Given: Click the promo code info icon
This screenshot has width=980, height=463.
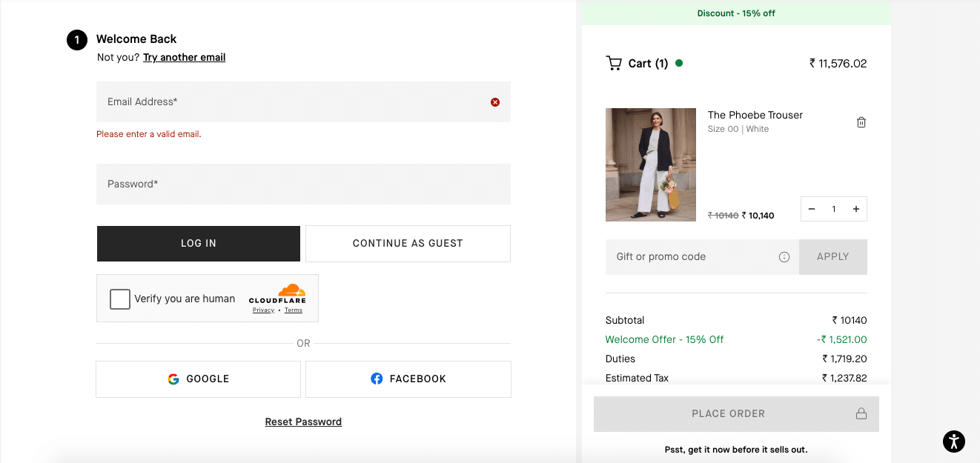Looking at the screenshot, I should [784, 257].
